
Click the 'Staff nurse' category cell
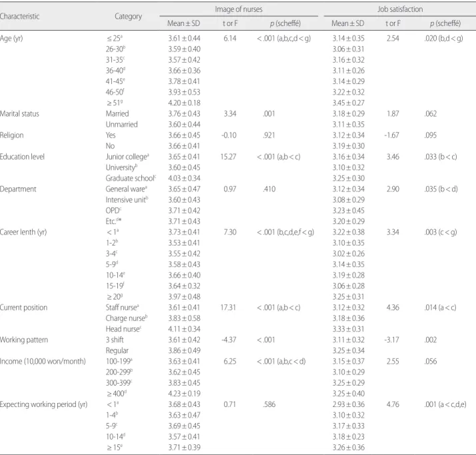coord(123,308)
